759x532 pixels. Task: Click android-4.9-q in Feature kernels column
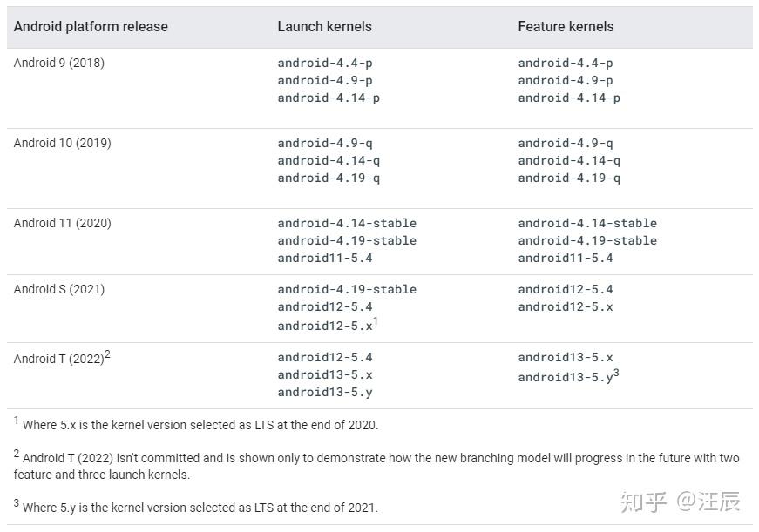[x=566, y=143]
